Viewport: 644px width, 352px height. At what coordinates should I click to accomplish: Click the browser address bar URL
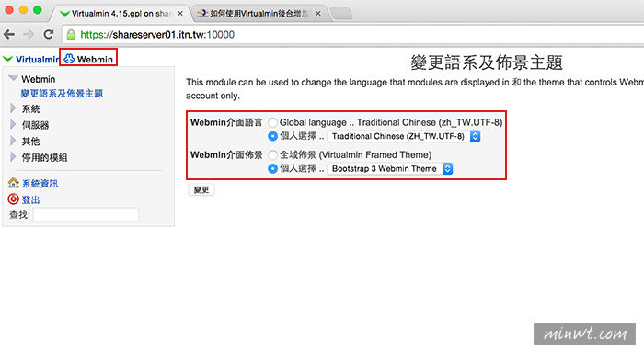tap(157, 35)
